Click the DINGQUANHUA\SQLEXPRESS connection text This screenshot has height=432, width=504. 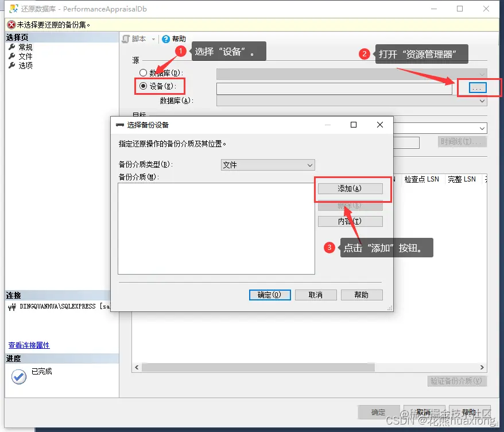tap(64, 306)
